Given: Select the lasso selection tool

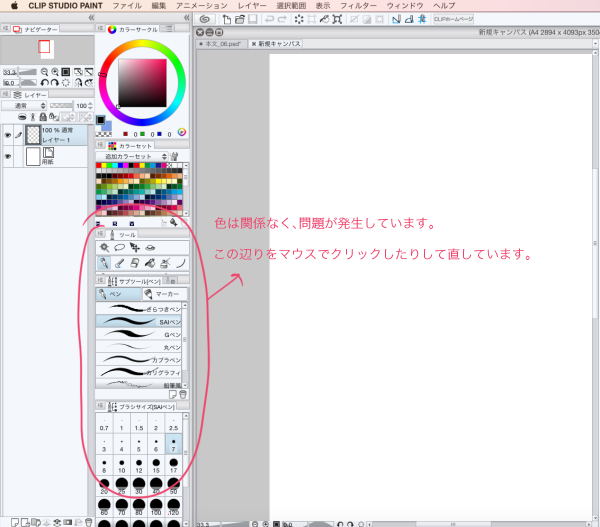Looking at the screenshot, I should (x=120, y=247).
